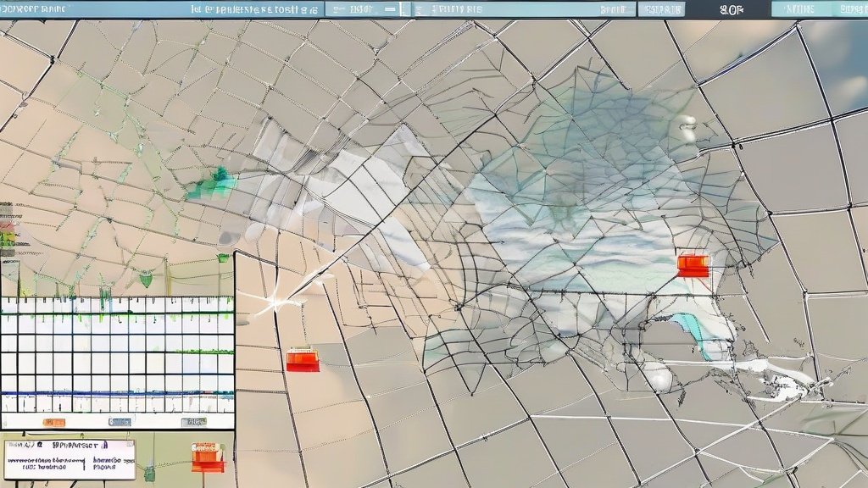This screenshot has height=488, width=868.
Task: Click the small green icon right of info box
Action: (149, 473)
